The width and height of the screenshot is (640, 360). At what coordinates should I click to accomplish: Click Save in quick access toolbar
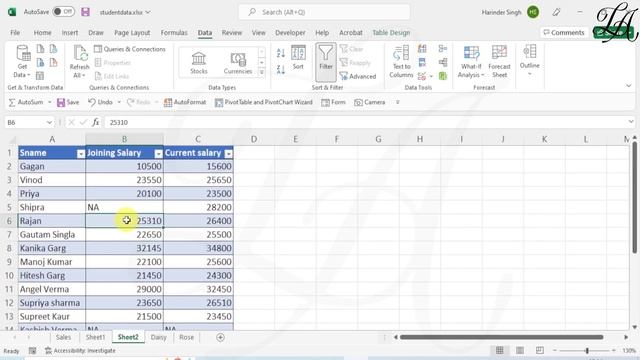point(68,102)
